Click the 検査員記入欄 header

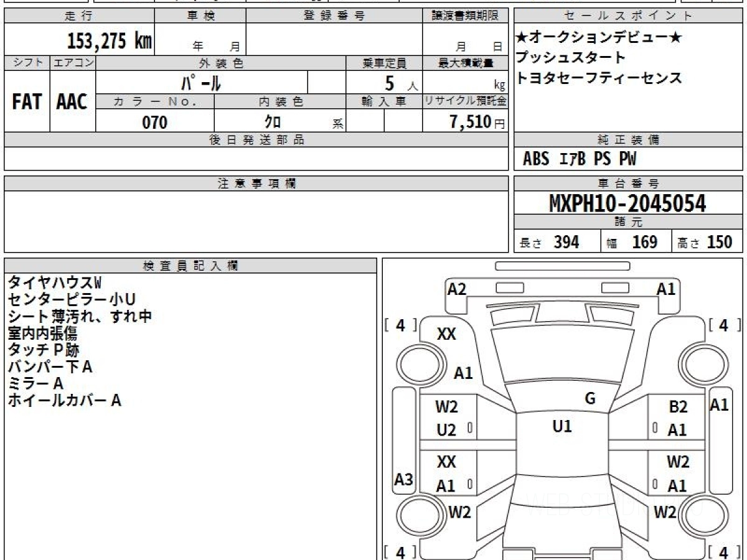190,266
